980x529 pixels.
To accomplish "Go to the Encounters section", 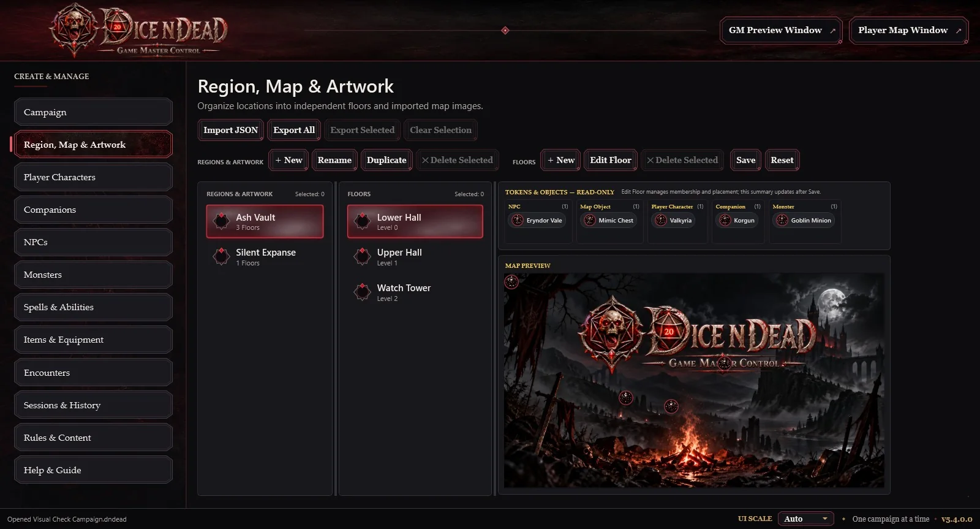I will tap(93, 373).
